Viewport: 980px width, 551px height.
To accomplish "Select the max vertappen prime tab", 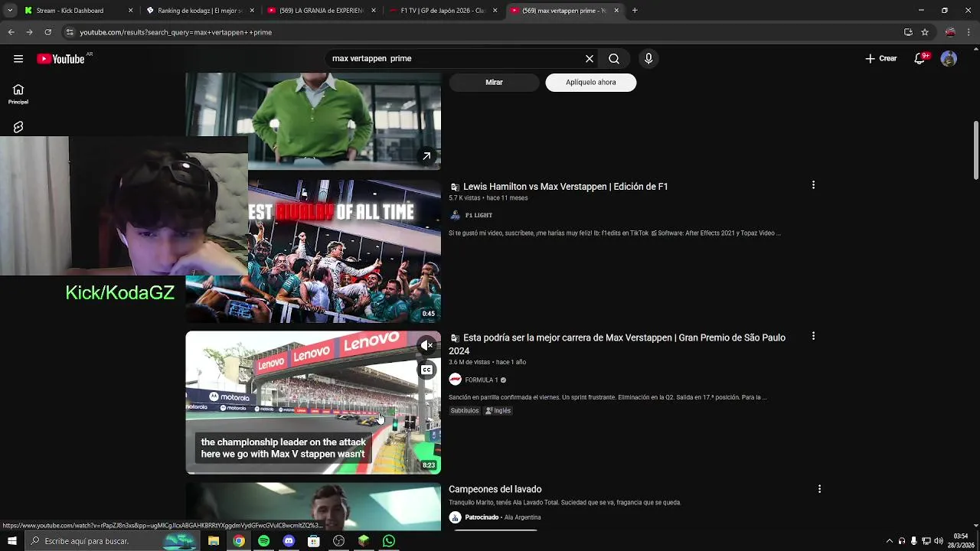I will [x=563, y=11].
